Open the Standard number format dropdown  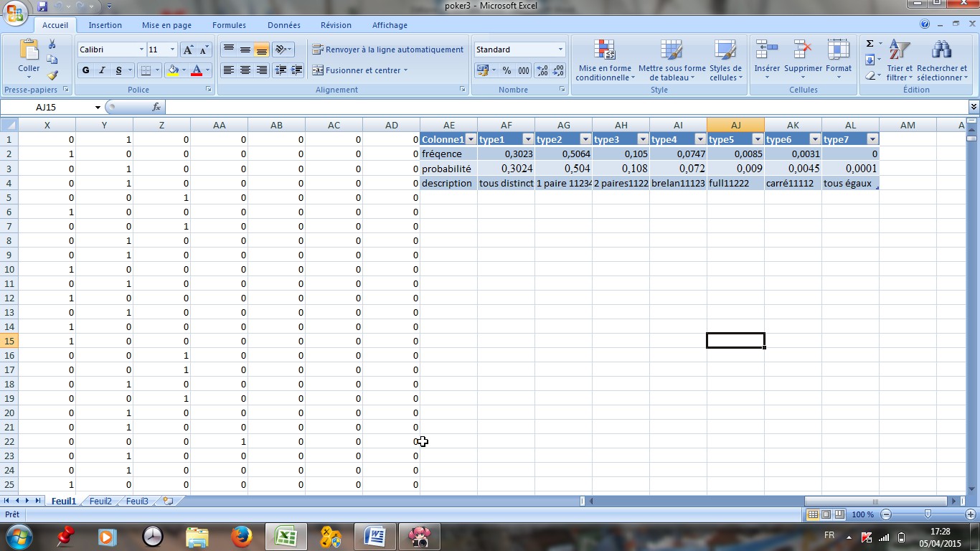(x=560, y=50)
